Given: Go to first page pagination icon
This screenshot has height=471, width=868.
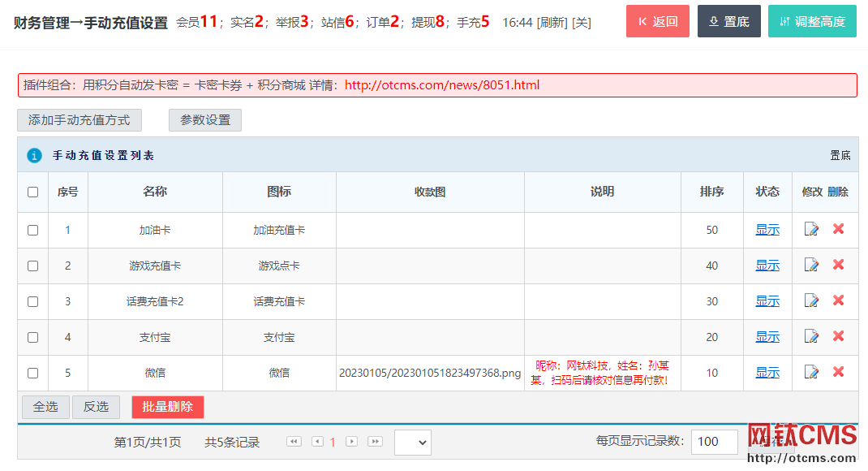Looking at the screenshot, I should point(294,442).
